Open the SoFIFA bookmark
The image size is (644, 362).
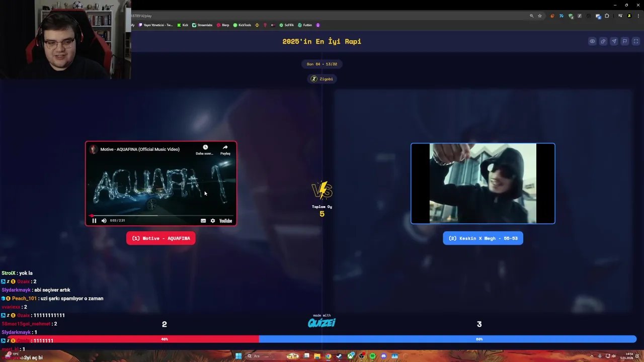click(287, 25)
